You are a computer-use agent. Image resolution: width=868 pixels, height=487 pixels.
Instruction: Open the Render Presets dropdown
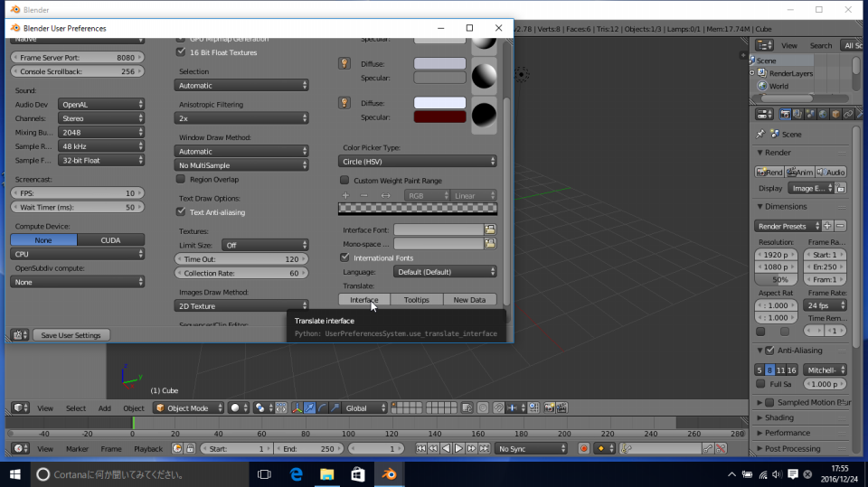(x=788, y=226)
